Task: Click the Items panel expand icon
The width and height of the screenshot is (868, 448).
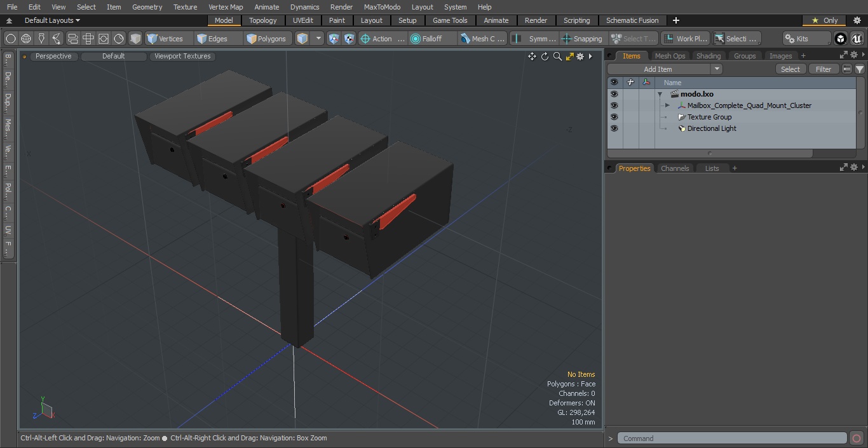Action: pyautogui.click(x=844, y=55)
